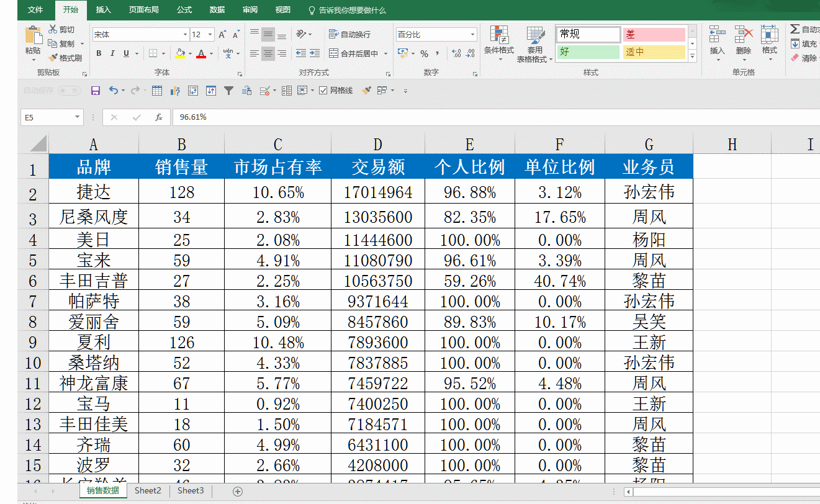Switch to the 插入 Insert ribbon tab

104,10
